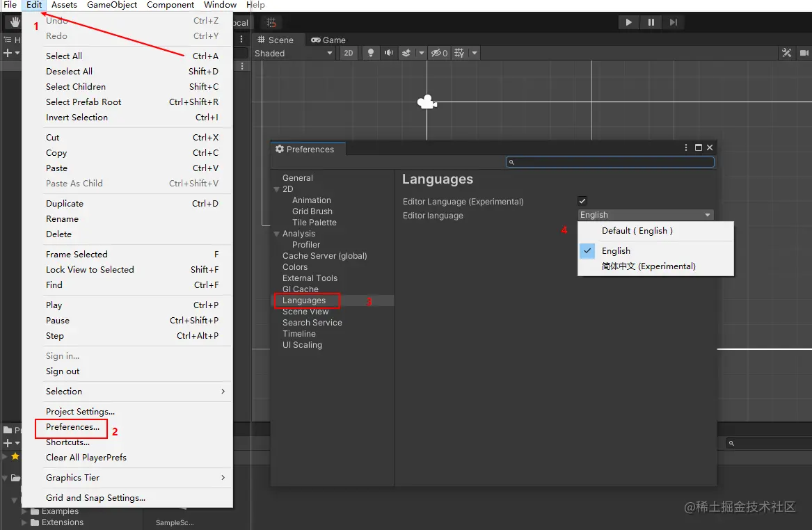Open the File menu
This screenshot has height=530, width=812.
click(10, 5)
